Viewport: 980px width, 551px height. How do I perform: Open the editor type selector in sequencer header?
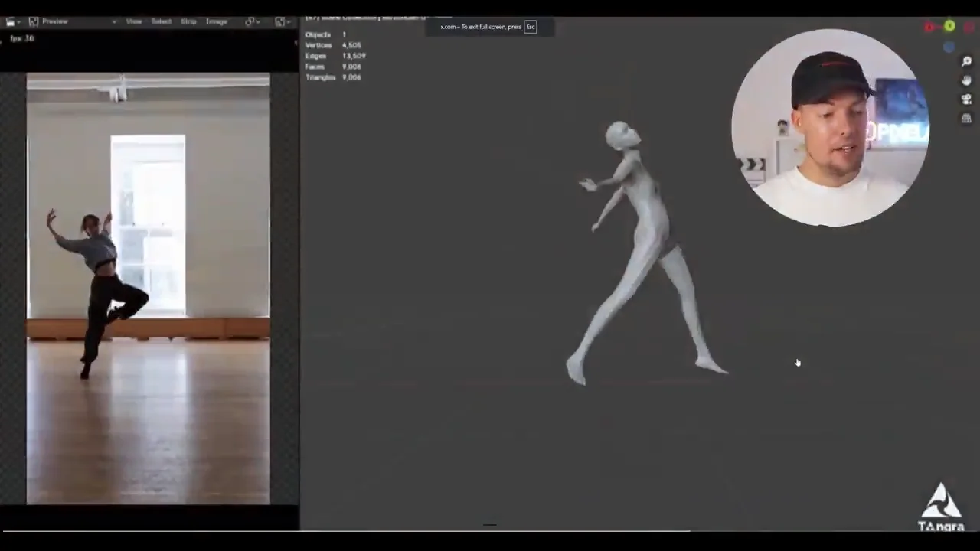click(13, 21)
